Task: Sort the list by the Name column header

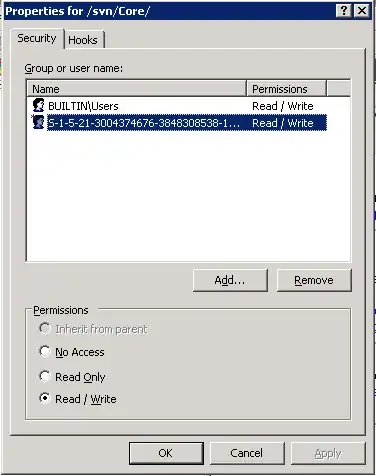Action: coord(136,89)
